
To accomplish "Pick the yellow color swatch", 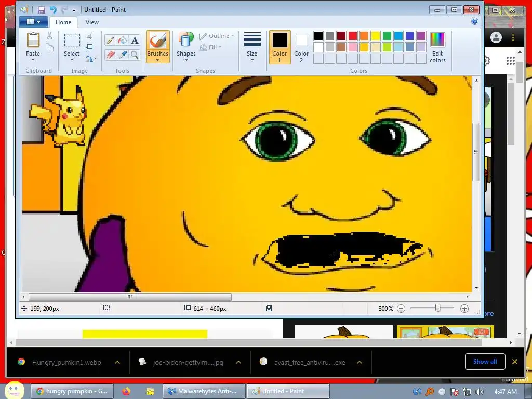I will click(376, 36).
